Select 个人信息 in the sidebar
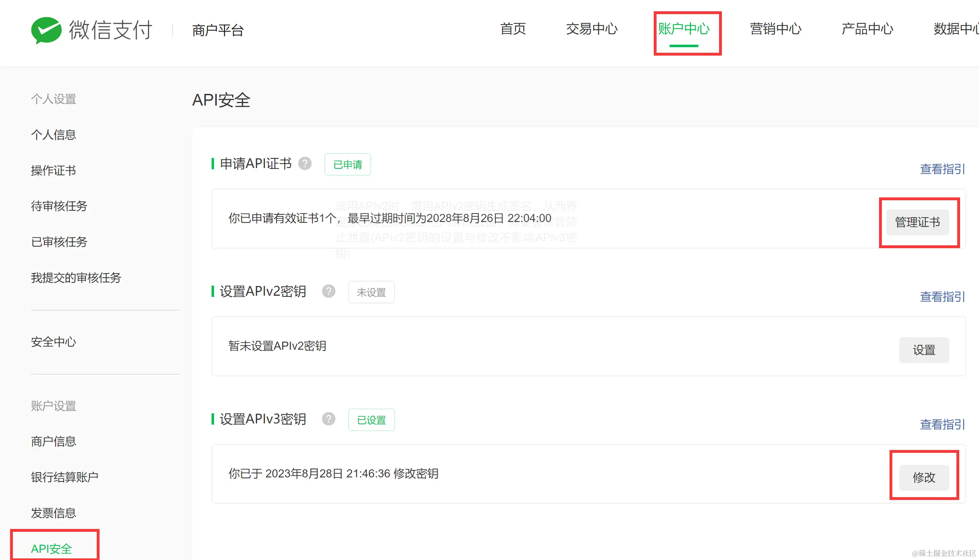Screen dimensions: 979x560 pos(54,135)
